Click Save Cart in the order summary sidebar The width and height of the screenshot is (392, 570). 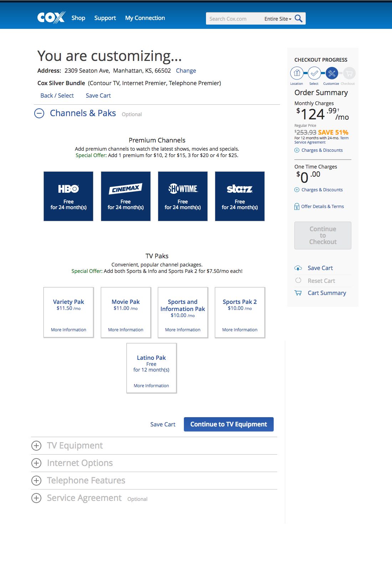pos(320,268)
